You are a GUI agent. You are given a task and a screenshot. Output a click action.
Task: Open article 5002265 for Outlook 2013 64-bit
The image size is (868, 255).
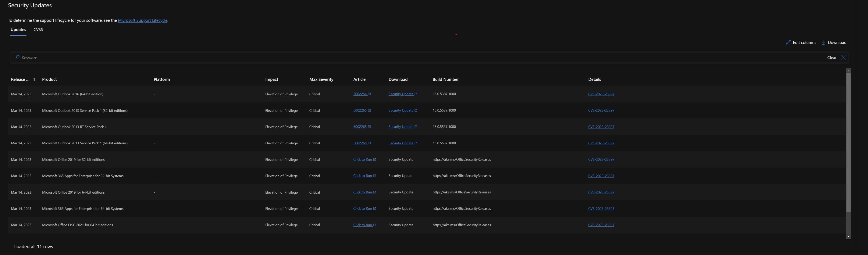[x=360, y=144]
